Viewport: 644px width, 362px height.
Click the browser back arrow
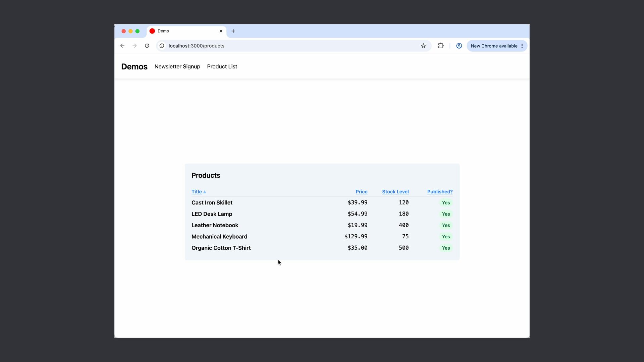click(122, 46)
